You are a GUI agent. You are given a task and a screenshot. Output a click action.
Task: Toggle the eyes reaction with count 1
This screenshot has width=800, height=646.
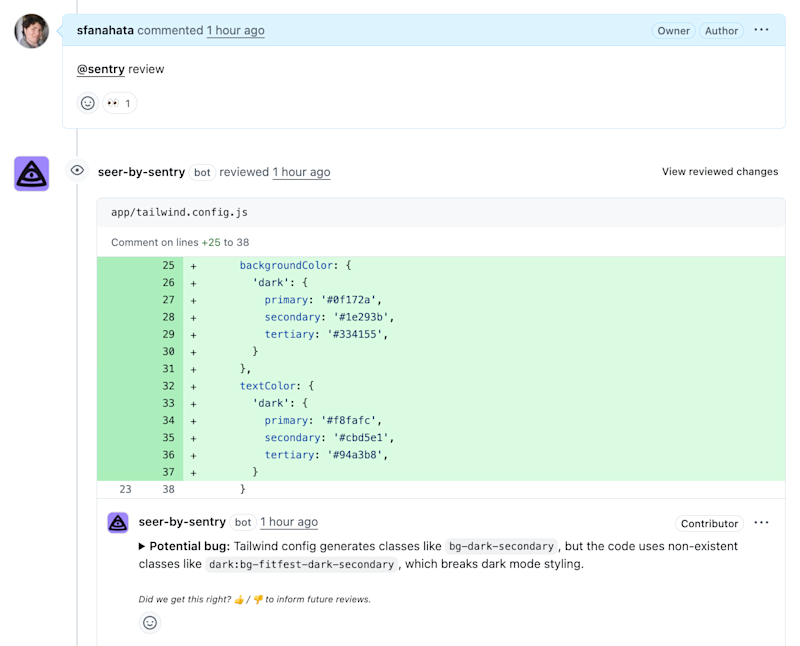[x=119, y=103]
